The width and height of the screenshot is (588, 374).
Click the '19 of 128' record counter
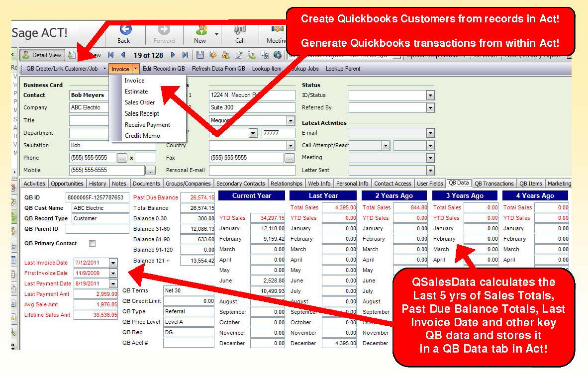pyautogui.click(x=149, y=55)
